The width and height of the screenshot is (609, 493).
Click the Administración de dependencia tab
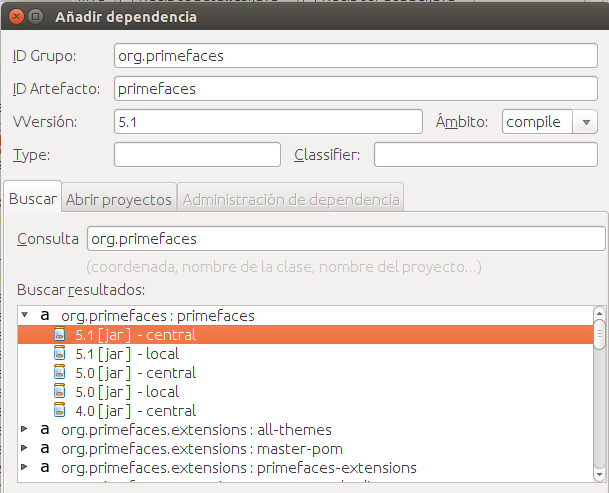pos(291,200)
